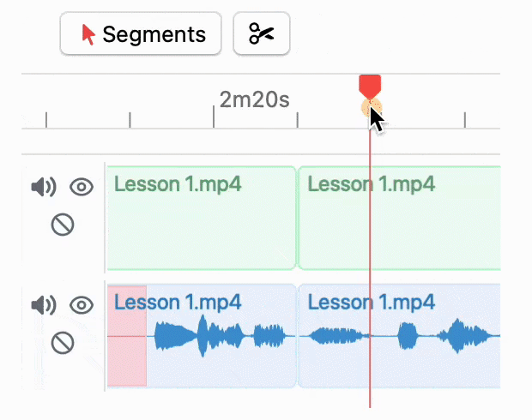Toggle visibility of the blue audio track
Image resolution: width=532 pixels, height=420 pixels.
point(82,304)
